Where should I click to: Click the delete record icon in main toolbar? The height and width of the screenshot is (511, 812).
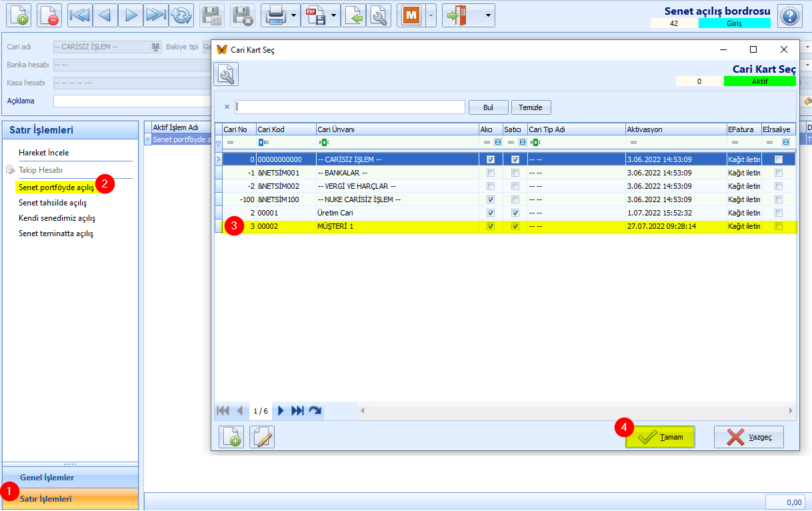[x=49, y=15]
